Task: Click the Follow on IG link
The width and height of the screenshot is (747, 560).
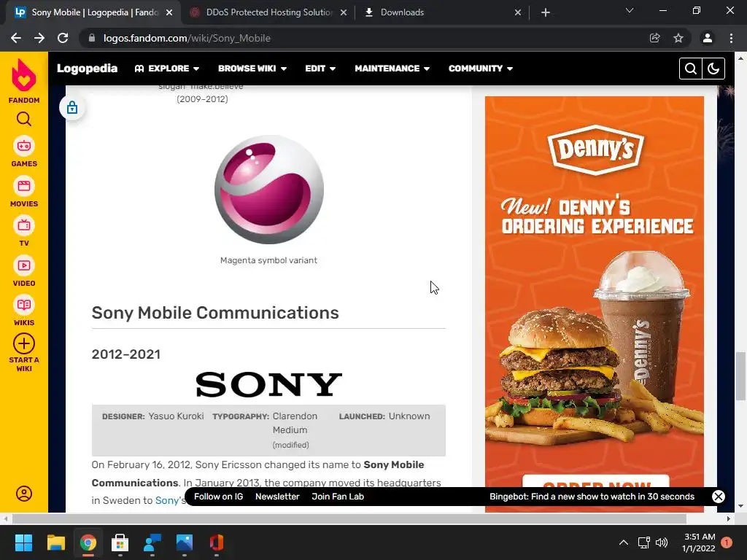Action: coord(218,497)
